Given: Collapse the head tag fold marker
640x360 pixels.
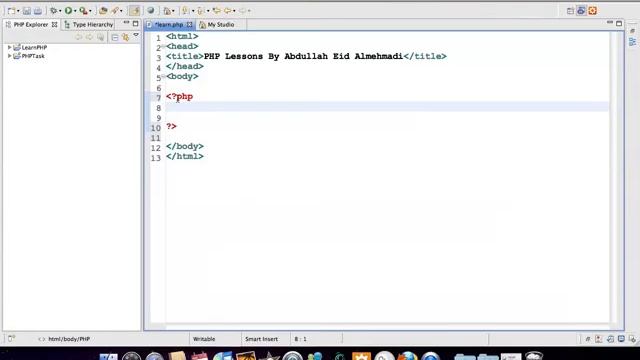Looking at the screenshot, I should tap(163, 47).
